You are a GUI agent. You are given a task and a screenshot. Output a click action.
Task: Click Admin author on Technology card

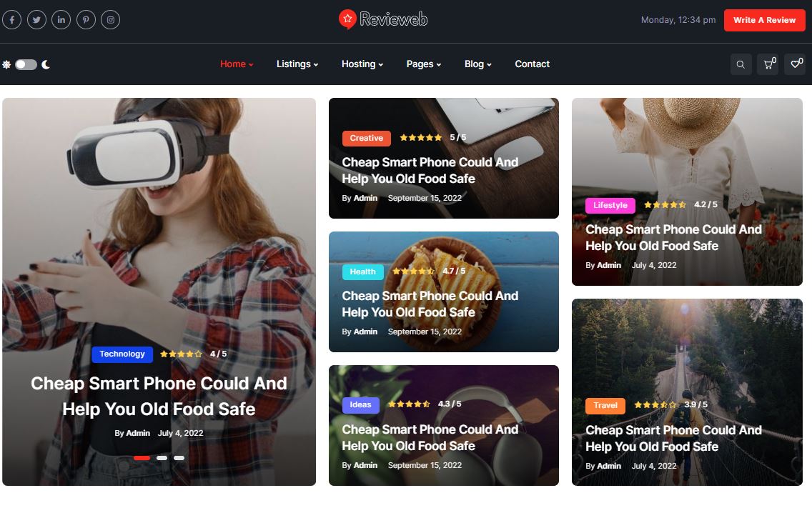point(138,433)
